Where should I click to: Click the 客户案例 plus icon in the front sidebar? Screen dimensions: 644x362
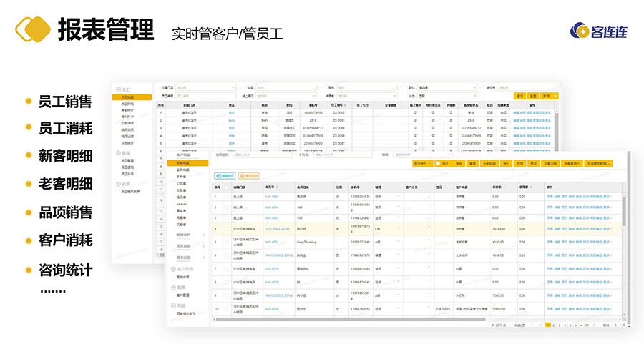click(x=173, y=269)
